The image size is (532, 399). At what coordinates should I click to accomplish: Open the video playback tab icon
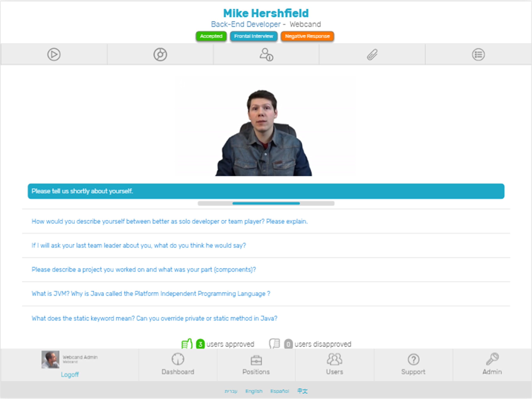coord(54,55)
